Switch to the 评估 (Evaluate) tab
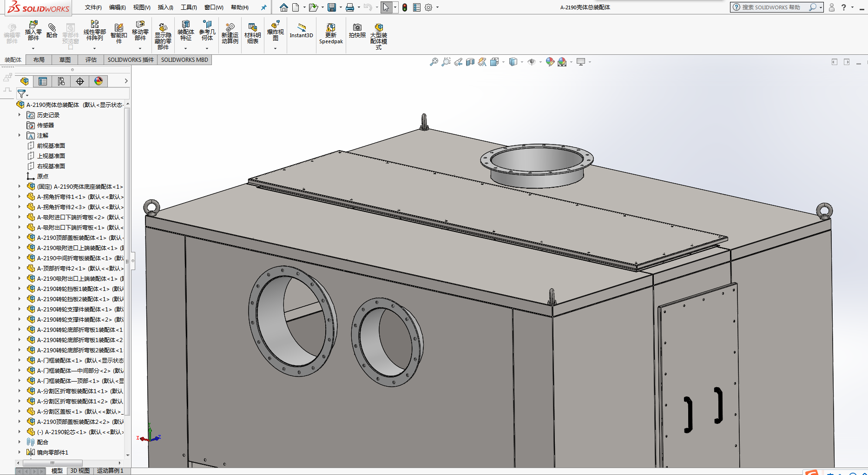 [91, 60]
